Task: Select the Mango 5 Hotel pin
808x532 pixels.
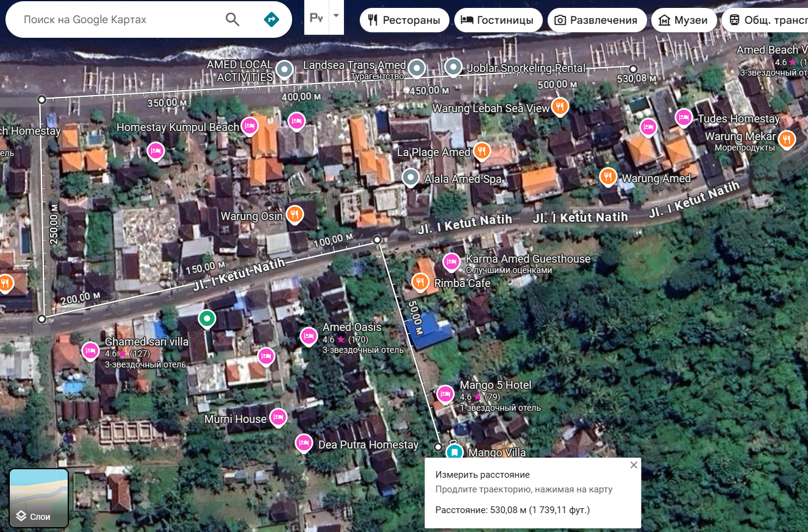Action: [x=445, y=394]
